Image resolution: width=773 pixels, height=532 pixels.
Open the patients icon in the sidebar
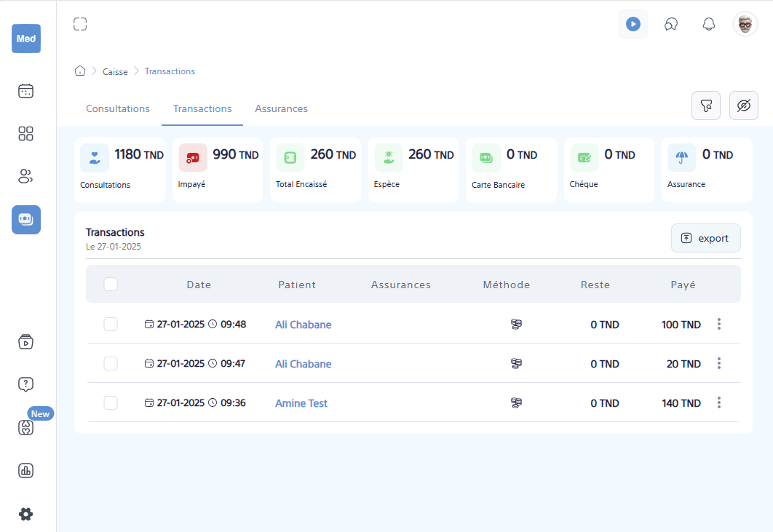tap(25, 176)
